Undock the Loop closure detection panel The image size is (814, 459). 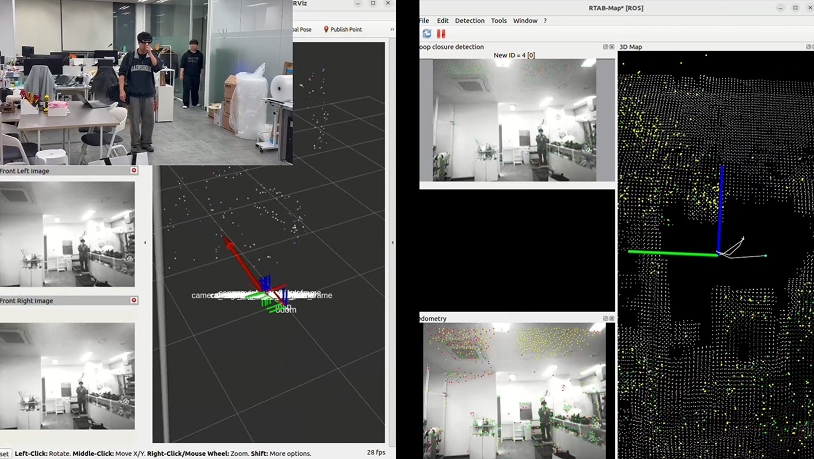pos(605,47)
